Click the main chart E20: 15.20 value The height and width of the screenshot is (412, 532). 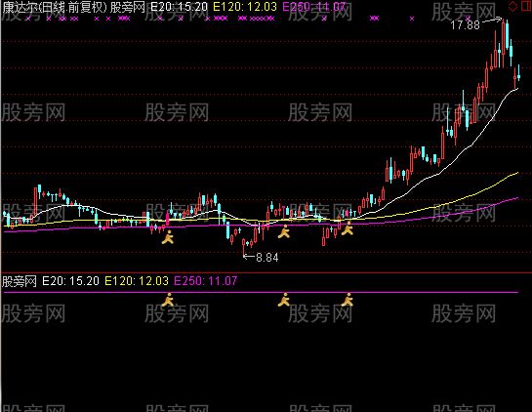point(179,7)
